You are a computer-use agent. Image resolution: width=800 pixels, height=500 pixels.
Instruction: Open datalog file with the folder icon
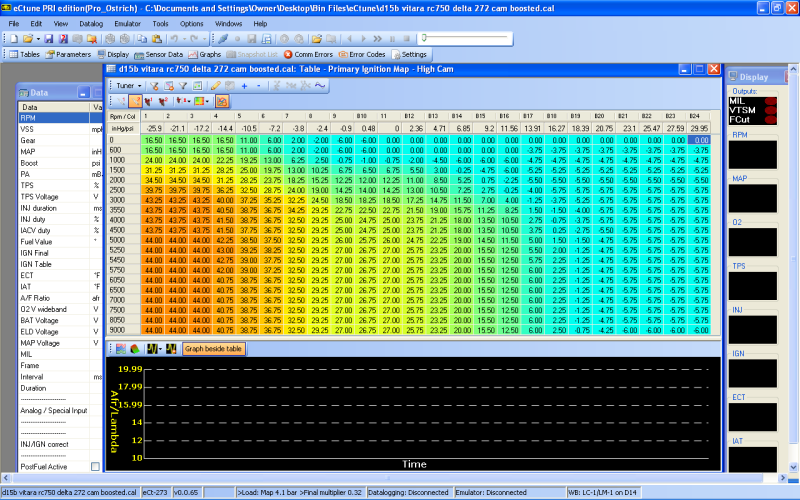tap(316, 39)
